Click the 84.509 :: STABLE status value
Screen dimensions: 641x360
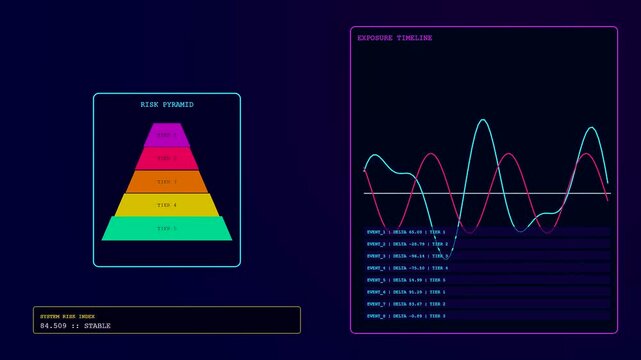[75, 326]
